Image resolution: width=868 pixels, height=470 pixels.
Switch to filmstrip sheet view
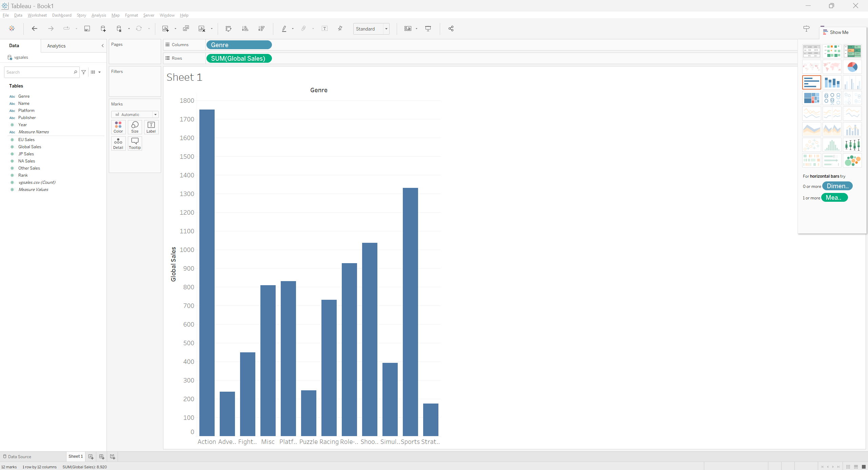[856, 467]
